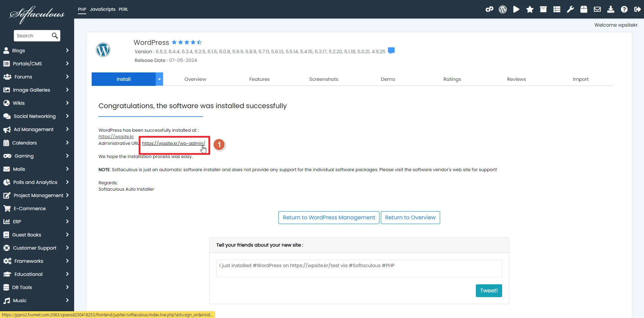Open backups and restore icon
This screenshot has width=644, height=318.
[x=584, y=9]
